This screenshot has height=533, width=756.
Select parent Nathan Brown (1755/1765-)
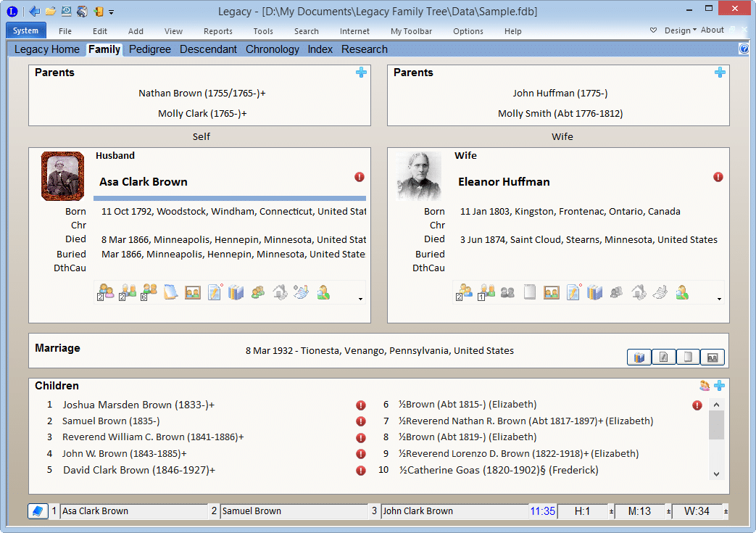coord(202,93)
